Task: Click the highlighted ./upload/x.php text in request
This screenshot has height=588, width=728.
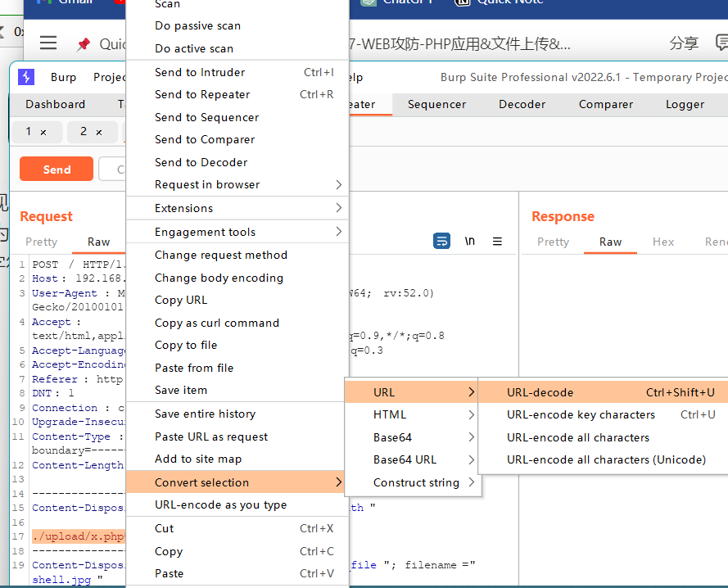Action: (79, 536)
